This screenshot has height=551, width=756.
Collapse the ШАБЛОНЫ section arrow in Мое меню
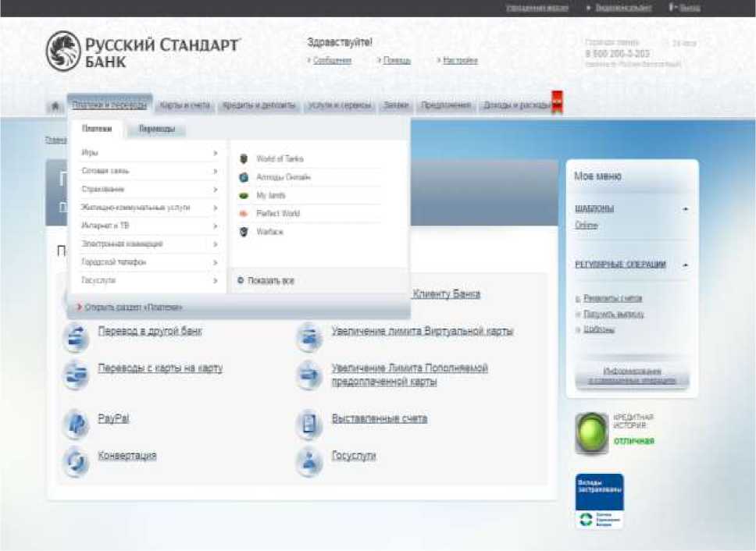tap(685, 209)
